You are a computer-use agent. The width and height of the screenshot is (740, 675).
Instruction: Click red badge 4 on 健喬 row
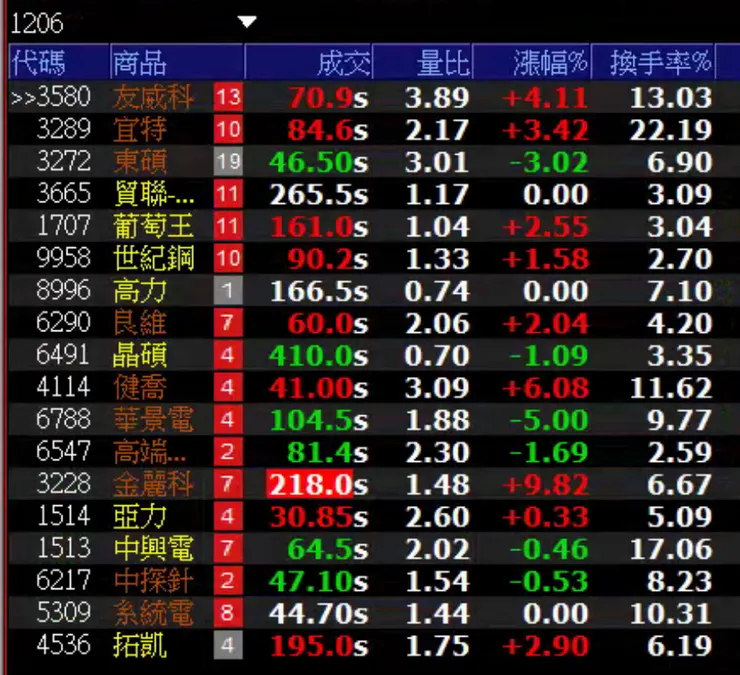tap(228, 387)
